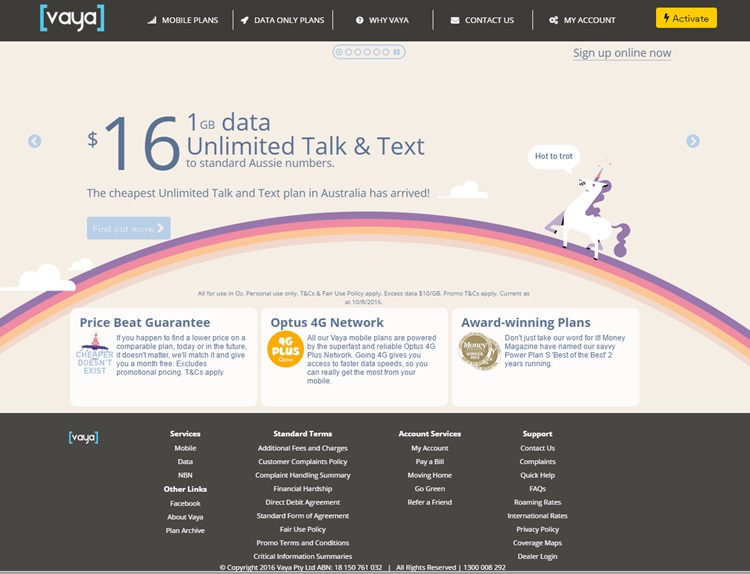Advance to the next carousel slide arrow

coord(693,141)
